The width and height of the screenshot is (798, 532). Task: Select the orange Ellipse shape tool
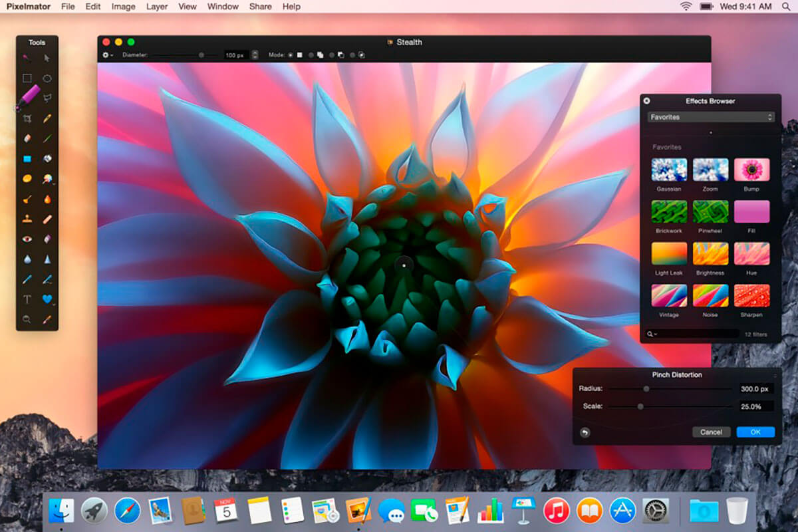(27, 179)
